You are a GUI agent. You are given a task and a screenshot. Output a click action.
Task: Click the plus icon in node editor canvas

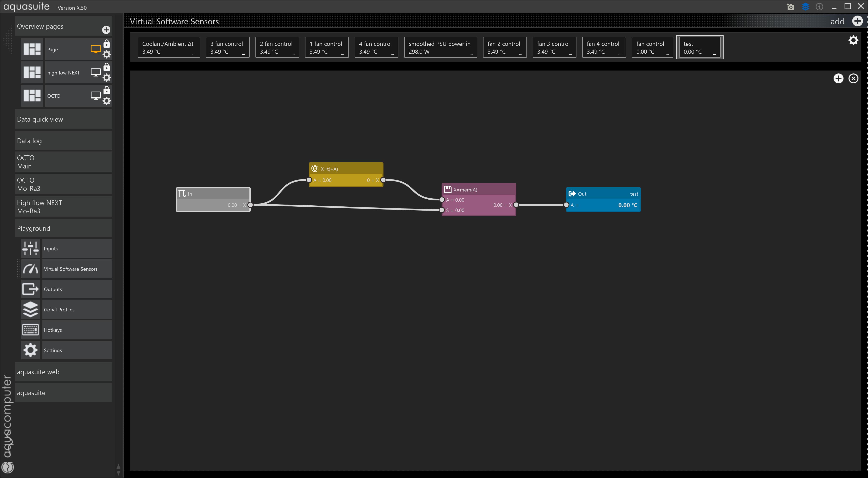[838, 78]
